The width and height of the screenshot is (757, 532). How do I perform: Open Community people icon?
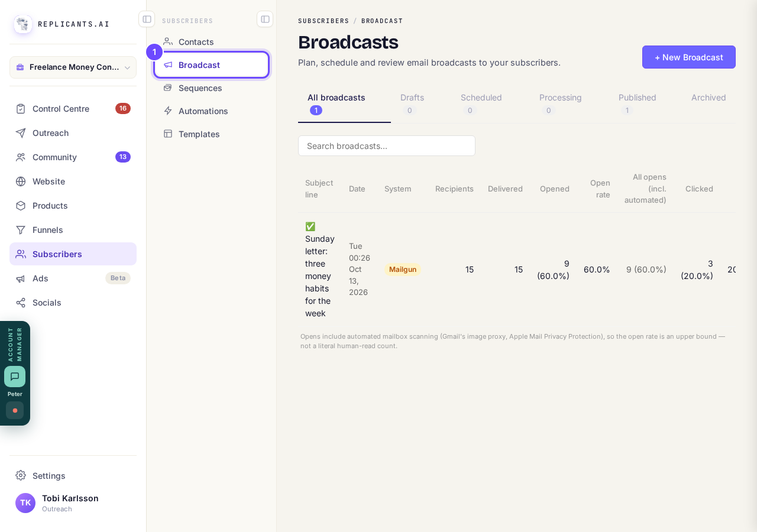tap(21, 157)
